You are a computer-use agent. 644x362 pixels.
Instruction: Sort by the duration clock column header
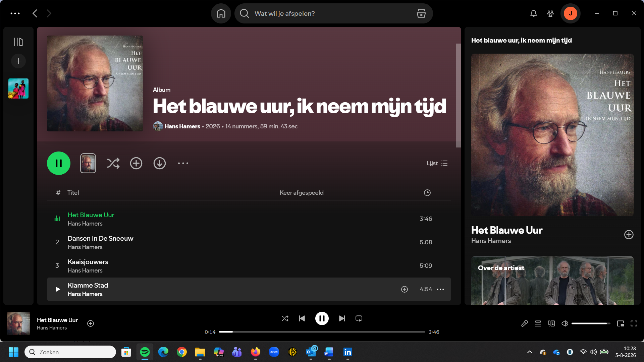427,193
